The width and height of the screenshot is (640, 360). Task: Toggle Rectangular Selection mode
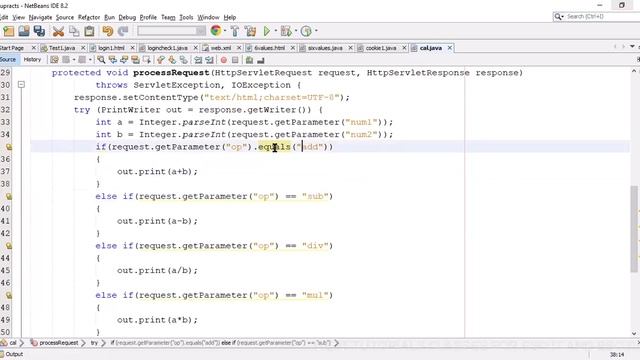pos(147,60)
